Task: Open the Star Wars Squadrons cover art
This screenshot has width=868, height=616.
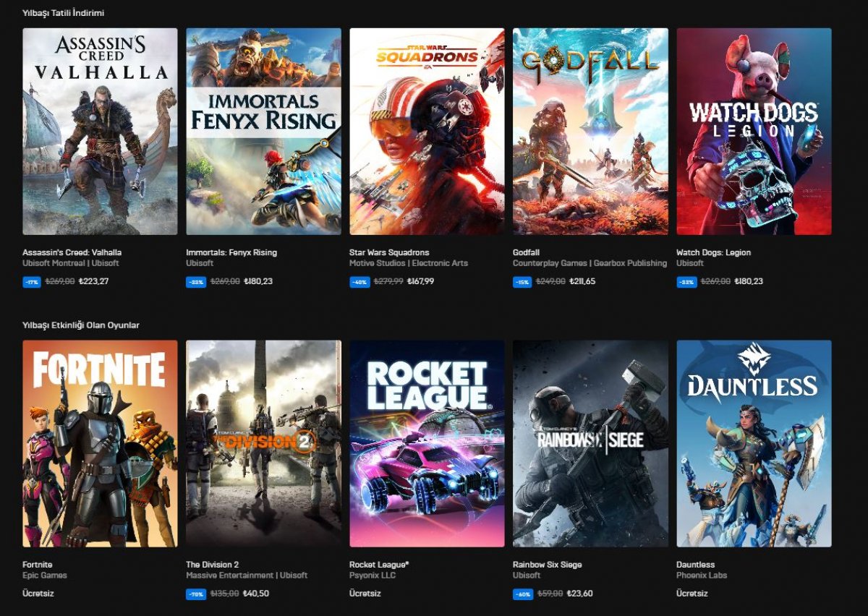Action: coord(427,132)
